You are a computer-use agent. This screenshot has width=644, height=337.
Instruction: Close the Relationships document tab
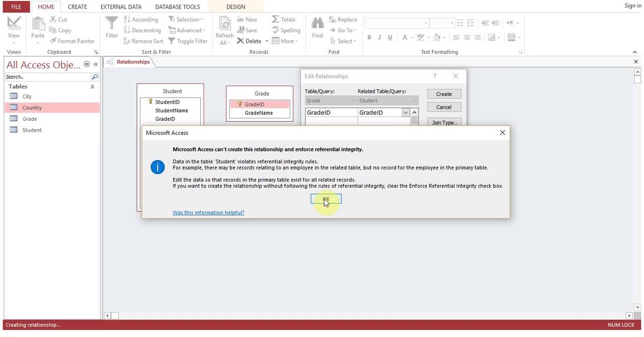point(636,61)
